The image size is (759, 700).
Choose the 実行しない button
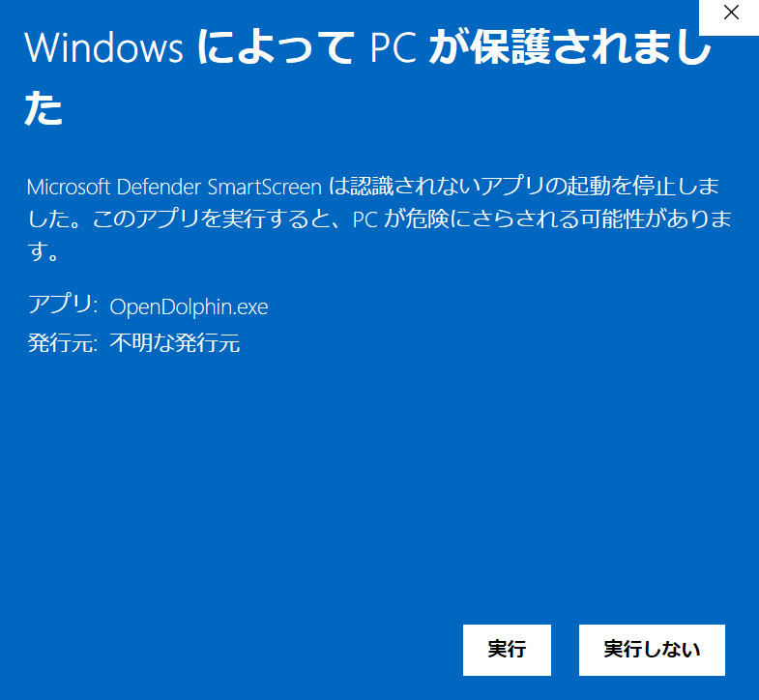tap(652, 650)
